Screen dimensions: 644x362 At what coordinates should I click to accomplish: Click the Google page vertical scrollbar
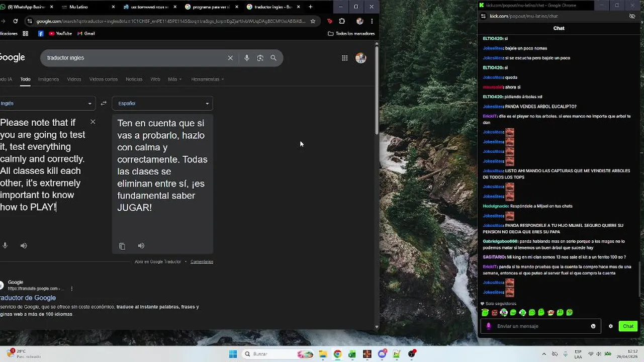click(x=377, y=90)
